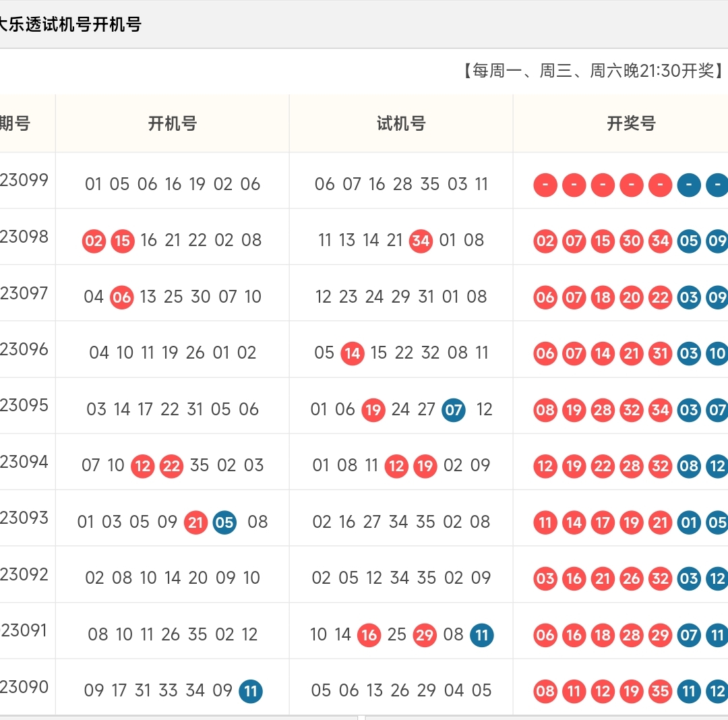This screenshot has width=728, height=720.
Task: Click red ball 03 in 23092 开奖号
Action: 545,579
